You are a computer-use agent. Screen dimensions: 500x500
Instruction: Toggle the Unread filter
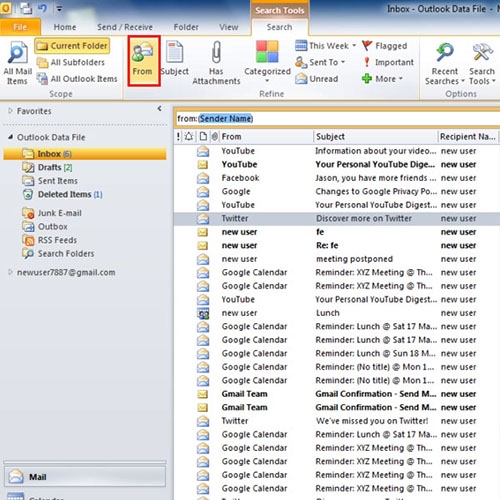coord(317,79)
